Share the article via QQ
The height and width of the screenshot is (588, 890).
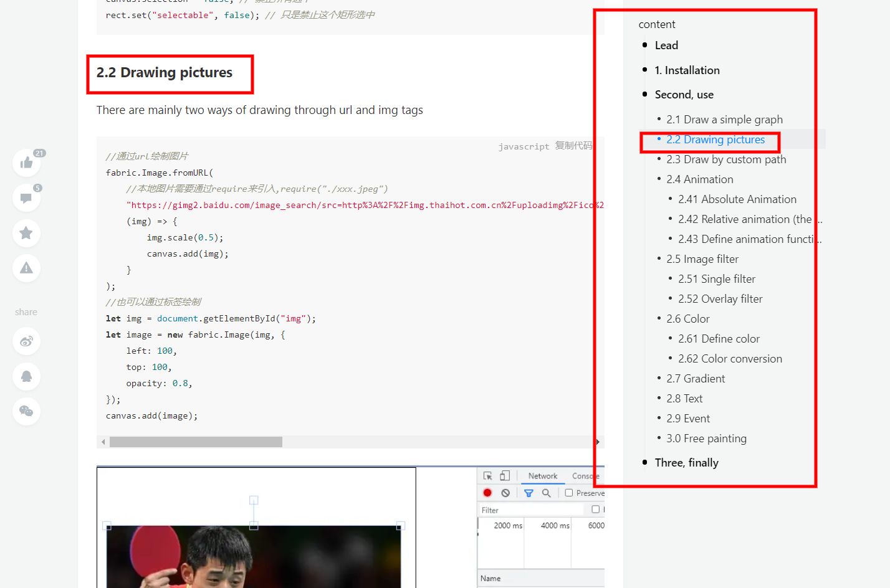pyautogui.click(x=26, y=376)
